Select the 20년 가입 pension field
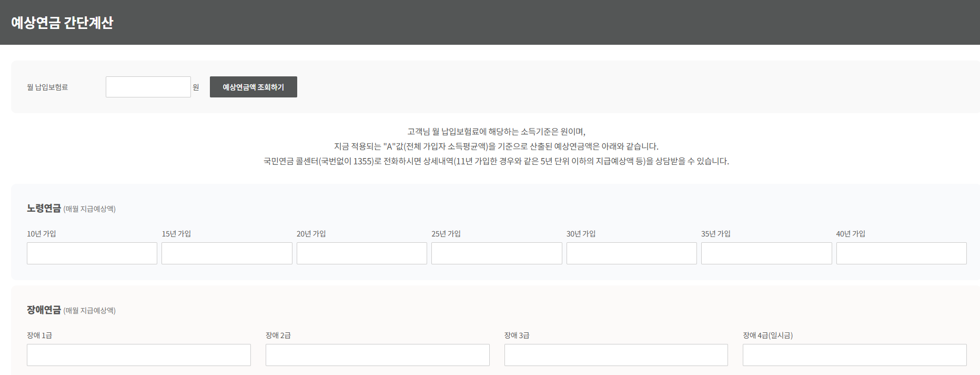This screenshot has width=980, height=375. 362,253
